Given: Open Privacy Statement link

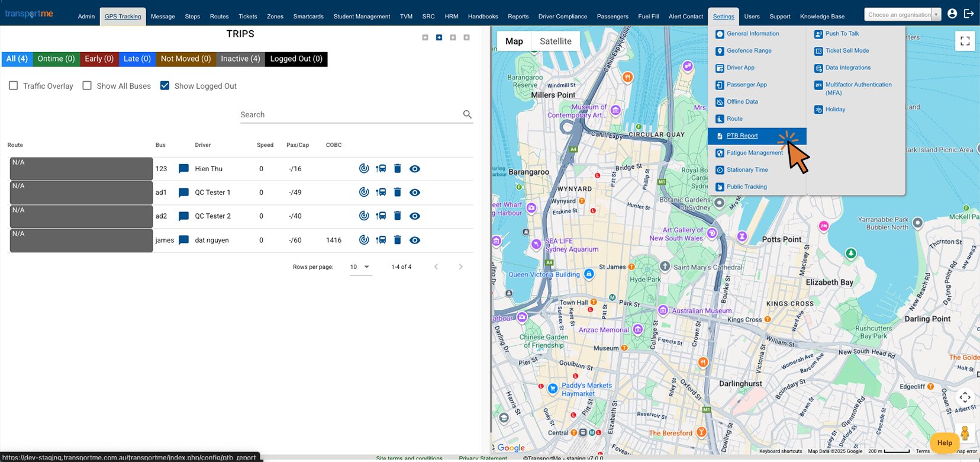Looking at the screenshot, I should 483,458.
